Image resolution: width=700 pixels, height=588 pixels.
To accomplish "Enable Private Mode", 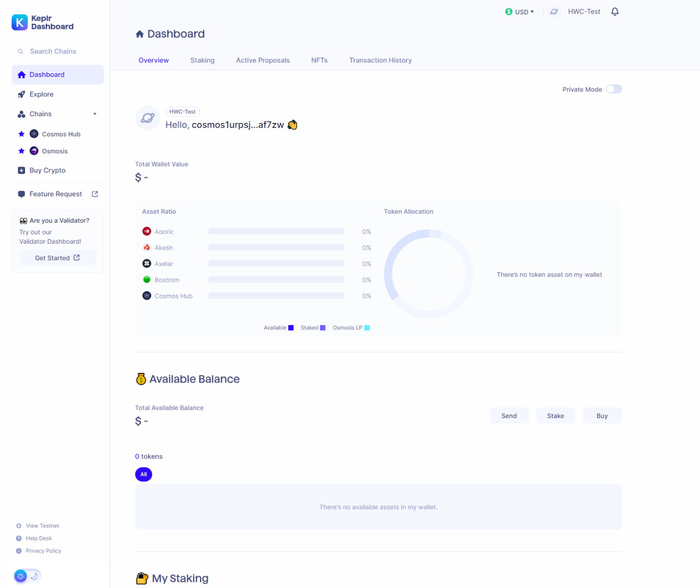I will coord(614,89).
